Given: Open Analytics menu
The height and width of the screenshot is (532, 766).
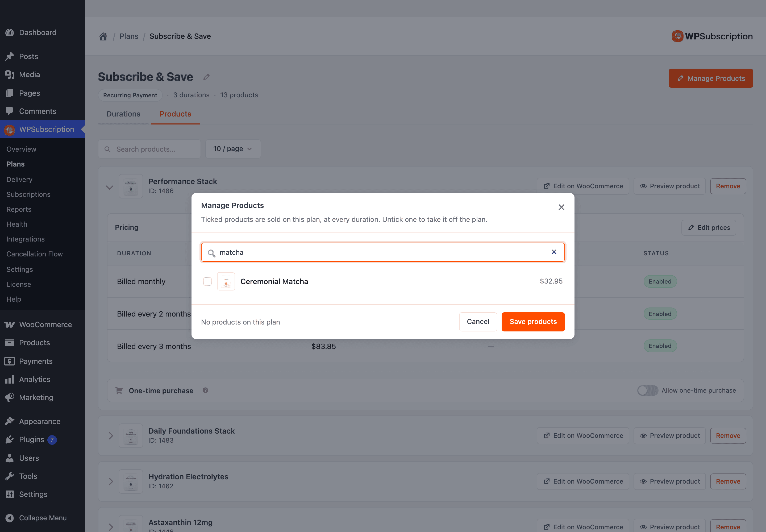Looking at the screenshot, I should (x=42, y=379).
